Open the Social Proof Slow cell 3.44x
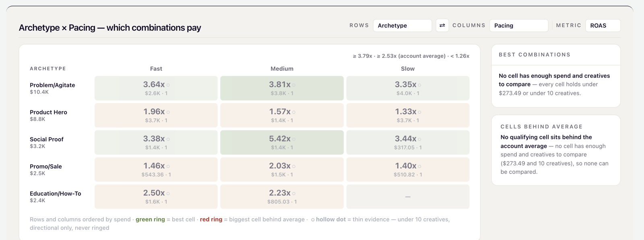This screenshot has width=644, height=240. point(408,143)
